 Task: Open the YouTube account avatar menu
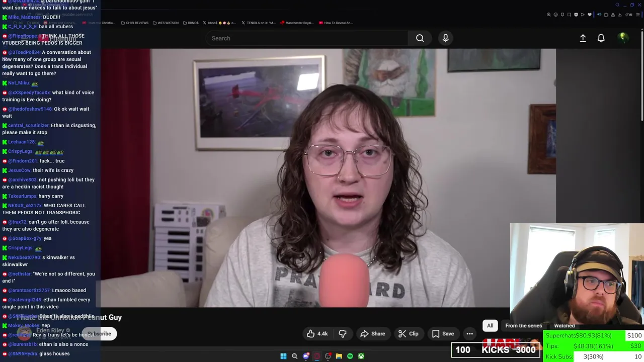623,38
